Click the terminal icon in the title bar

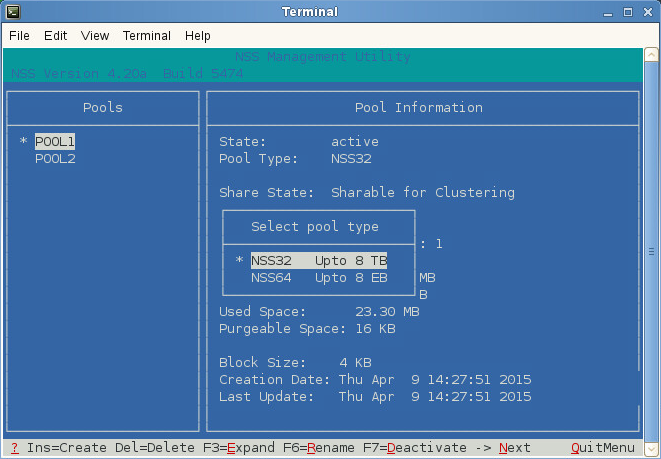point(13,12)
